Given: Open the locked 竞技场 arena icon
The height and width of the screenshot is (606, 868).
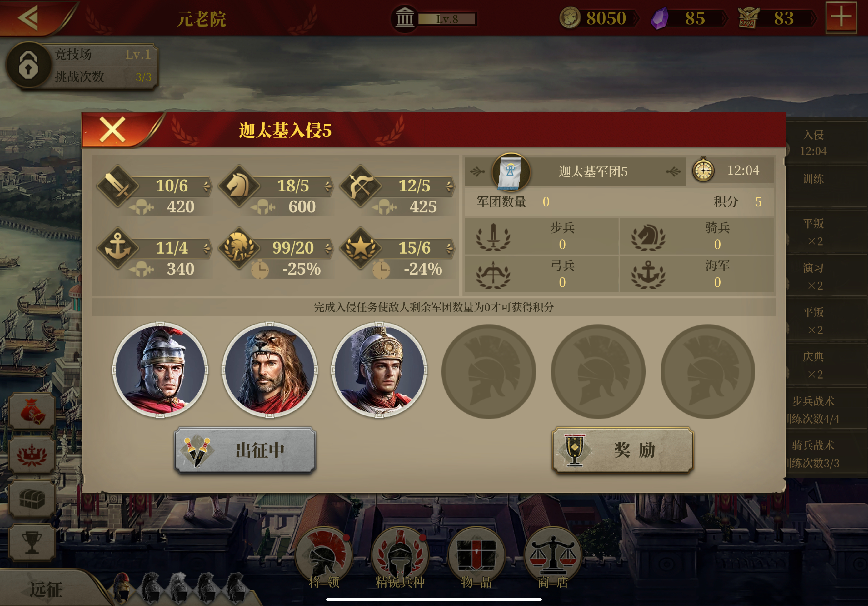Looking at the screenshot, I should [28, 65].
